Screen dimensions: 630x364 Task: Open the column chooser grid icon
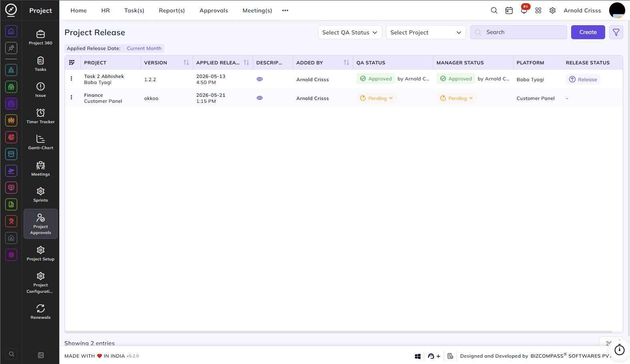coord(72,62)
